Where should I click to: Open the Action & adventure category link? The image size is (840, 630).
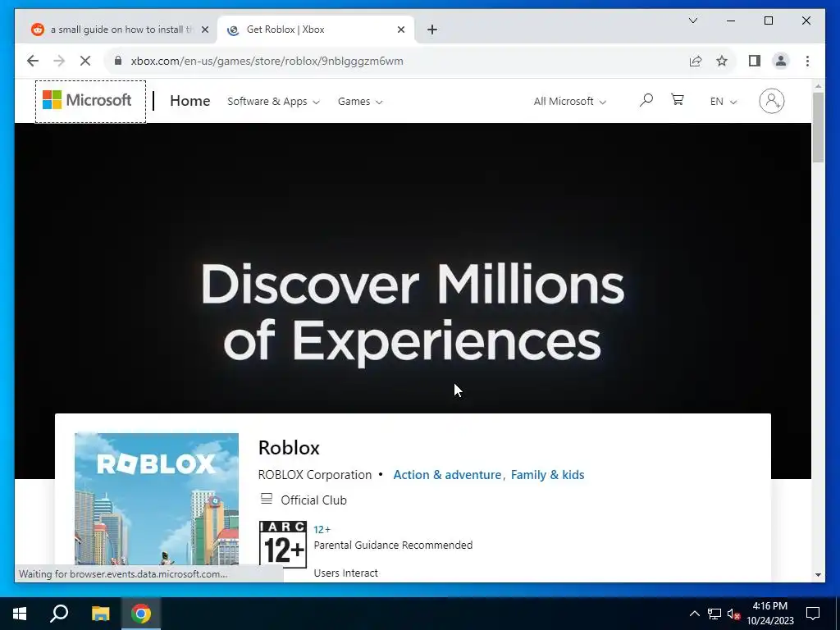coord(447,475)
